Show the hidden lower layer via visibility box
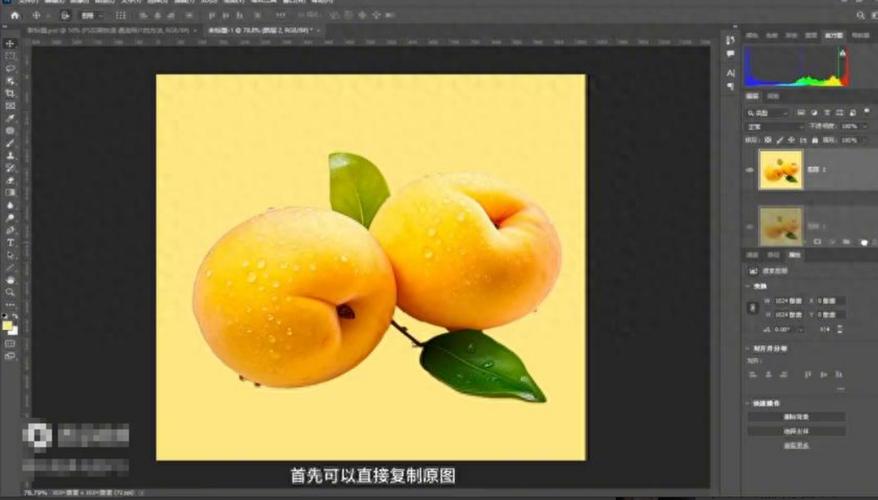 tap(750, 226)
